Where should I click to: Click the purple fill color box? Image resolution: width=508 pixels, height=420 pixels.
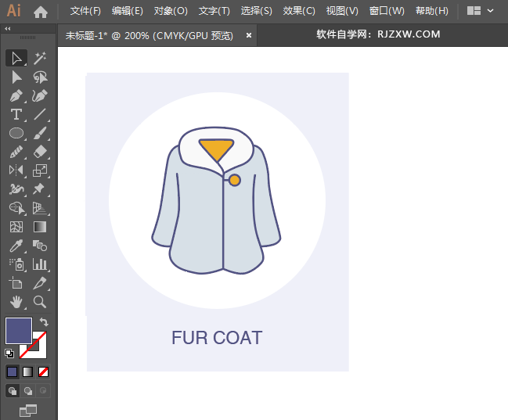pos(19,331)
